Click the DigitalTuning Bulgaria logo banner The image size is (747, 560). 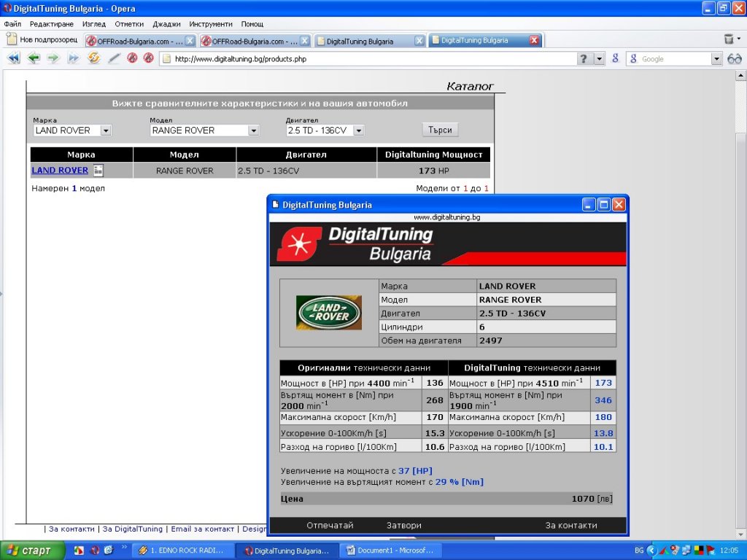pos(448,244)
